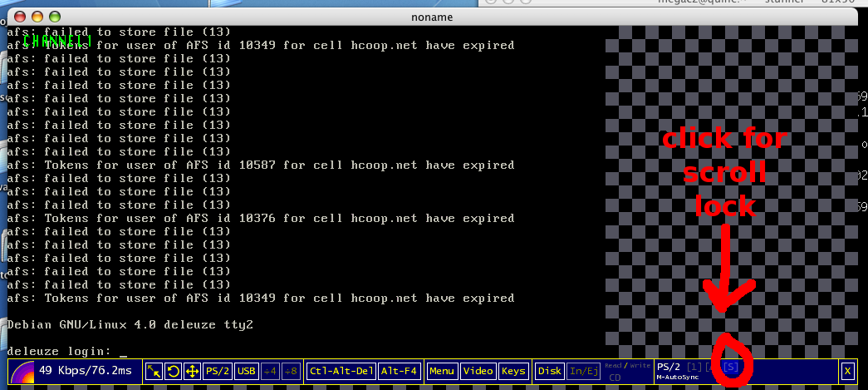The height and width of the screenshot is (390, 868).
Task: Click the ÷4 scaling button
Action: click(x=271, y=371)
